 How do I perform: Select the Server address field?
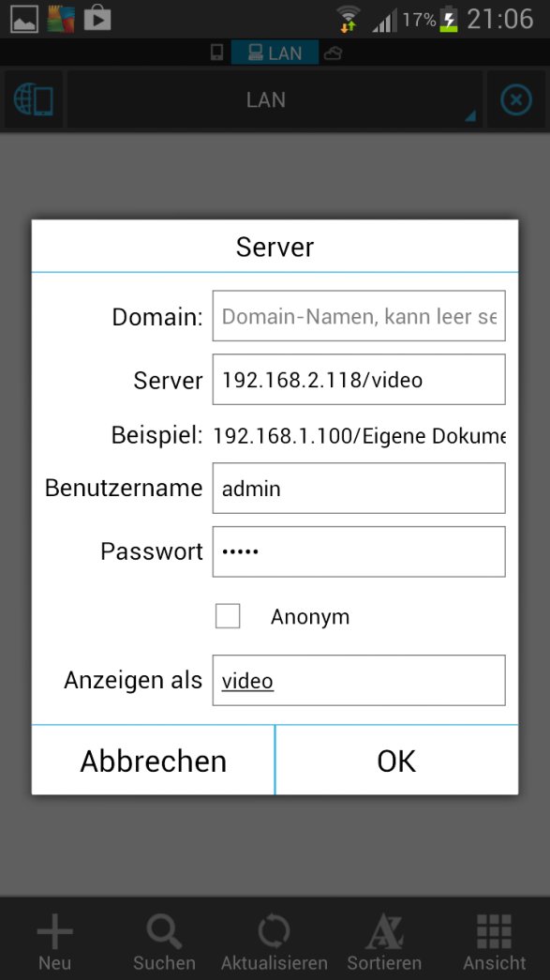click(359, 380)
